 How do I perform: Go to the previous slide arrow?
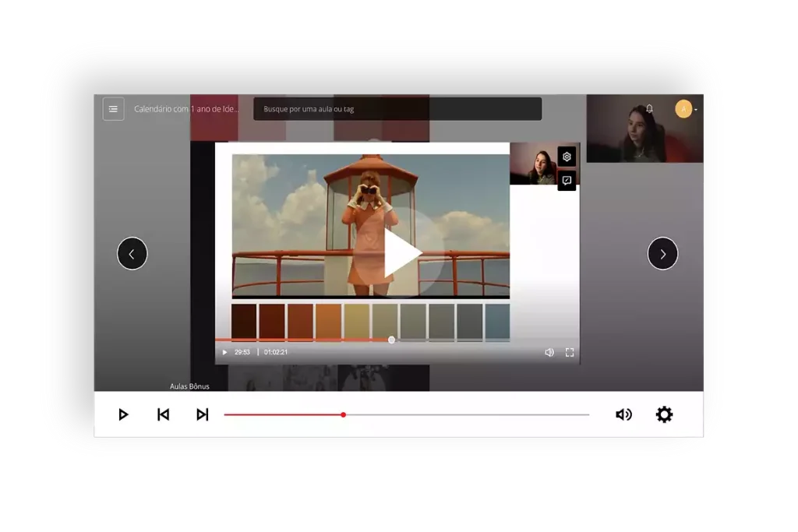(x=132, y=254)
